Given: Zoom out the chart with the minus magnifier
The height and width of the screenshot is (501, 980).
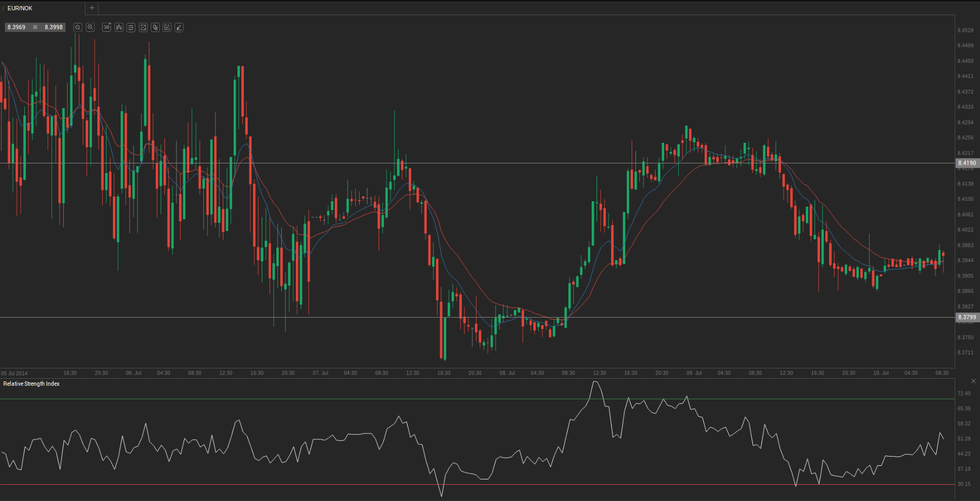Looking at the screenshot, I should pyautogui.click(x=78, y=27).
